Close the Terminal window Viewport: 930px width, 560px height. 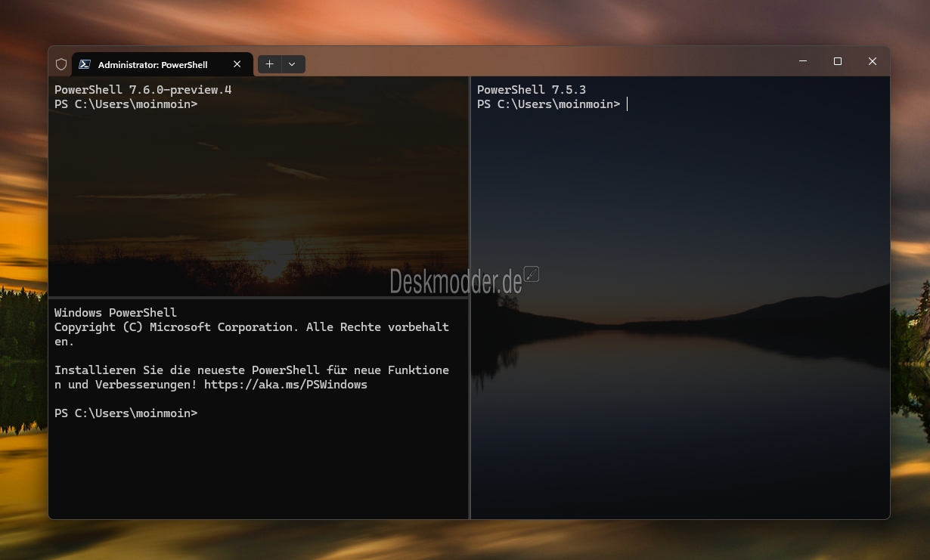pyautogui.click(x=873, y=61)
